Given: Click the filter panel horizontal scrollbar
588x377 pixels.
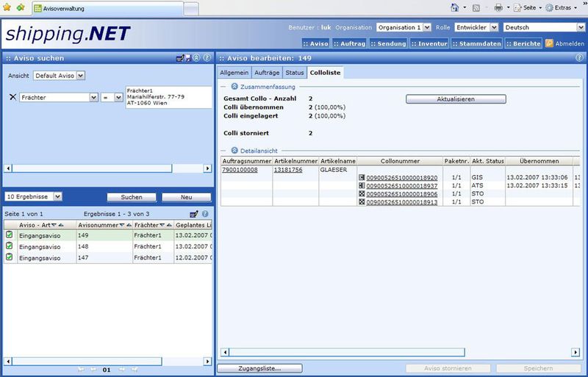Looking at the screenshot, I should (88, 168).
